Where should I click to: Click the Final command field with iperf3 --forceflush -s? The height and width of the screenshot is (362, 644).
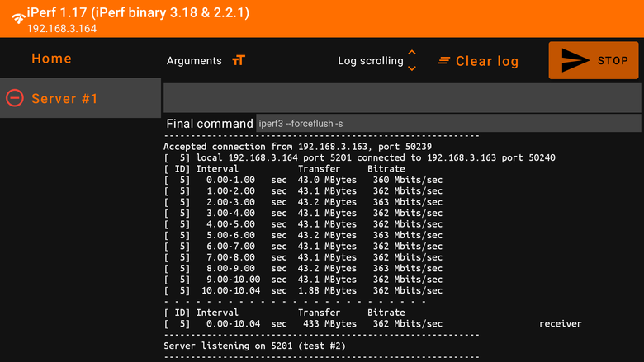448,124
